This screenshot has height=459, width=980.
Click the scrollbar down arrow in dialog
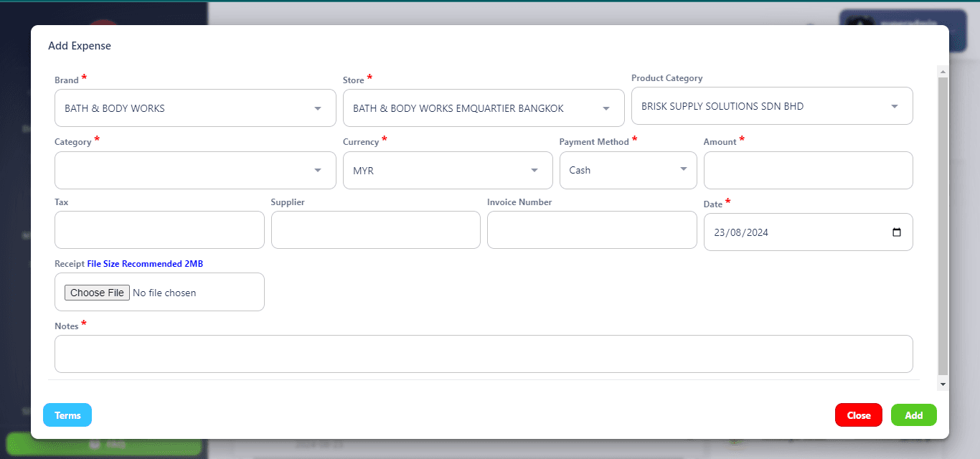click(943, 384)
